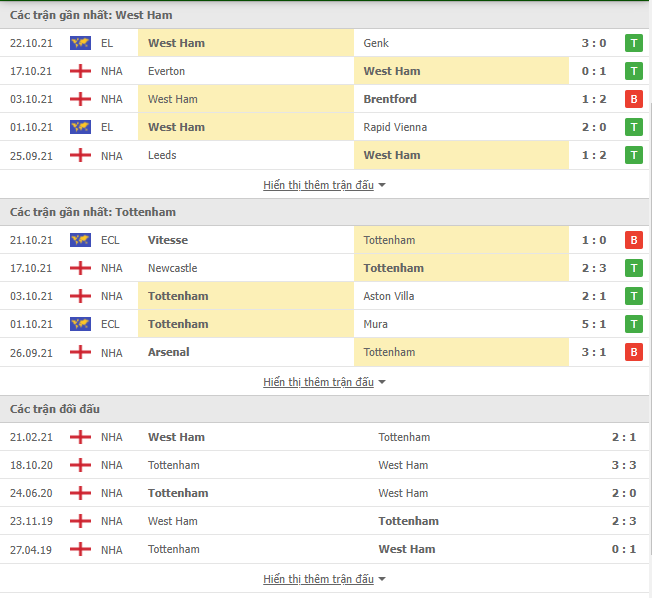The width and height of the screenshot is (652, 598).
Task: Click the green T badge for Newcastle match
Action: [634, 268]
